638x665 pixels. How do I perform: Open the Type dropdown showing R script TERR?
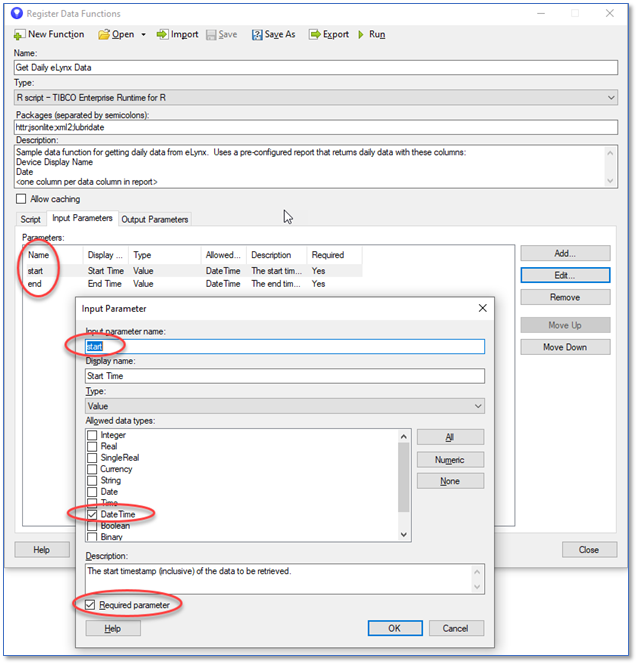click(316, 98)
